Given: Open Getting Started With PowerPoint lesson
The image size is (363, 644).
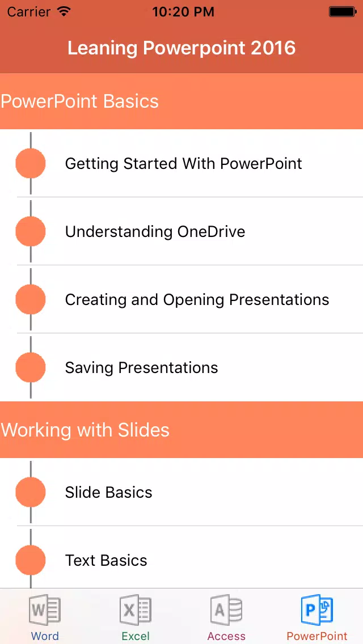Looking at the screenshot, I should coord(181,163).
